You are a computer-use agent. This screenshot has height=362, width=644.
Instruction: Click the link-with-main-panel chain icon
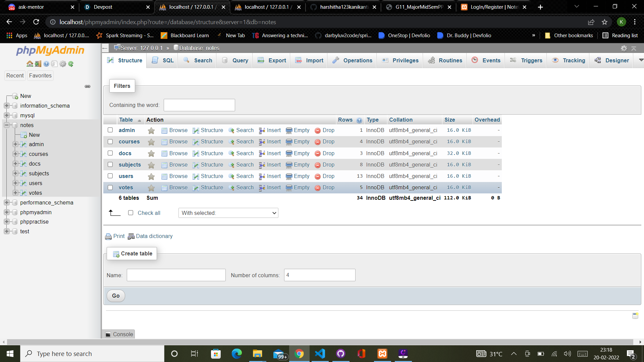(x=88, y=86)
